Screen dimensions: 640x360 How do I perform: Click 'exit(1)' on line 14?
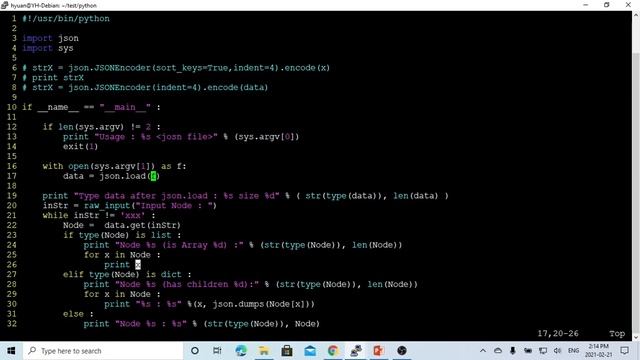80,147
